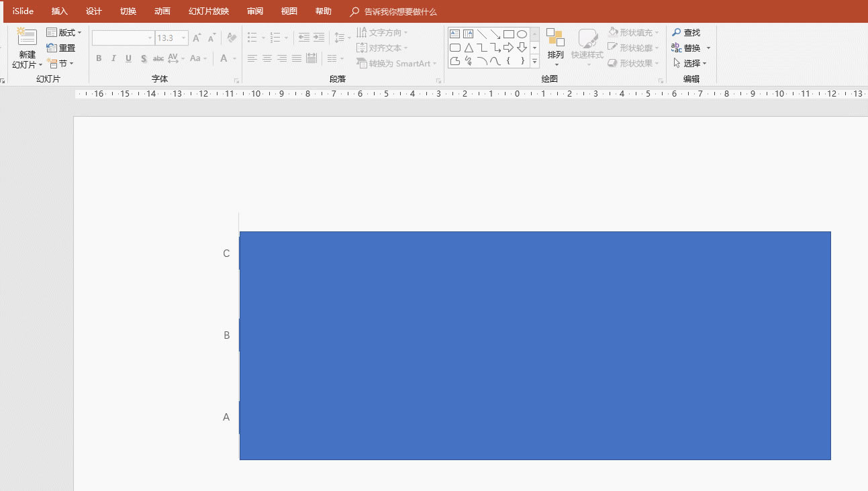Align text right
868x491 pixels.
(282, 58)
